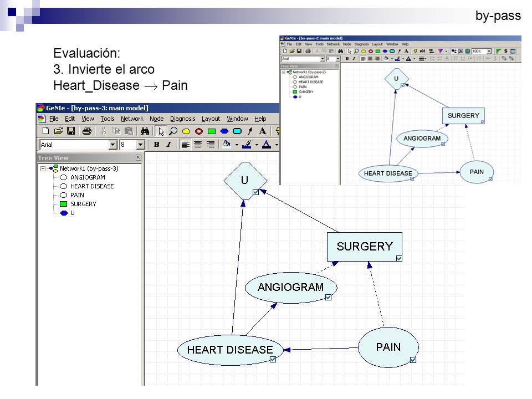
Task: Click update beliefs lightning icon in by-pass-2 toolbar
Action: click(x=415, y=51)
